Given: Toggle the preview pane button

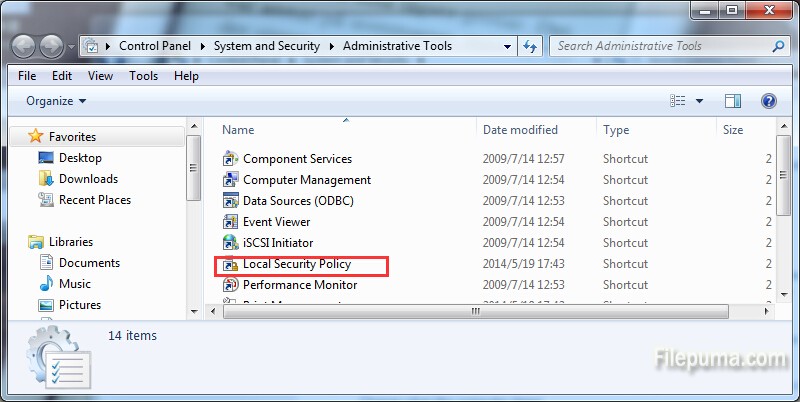Looking at the screenshot, I should pyautogui.click(x=733, y=101).
